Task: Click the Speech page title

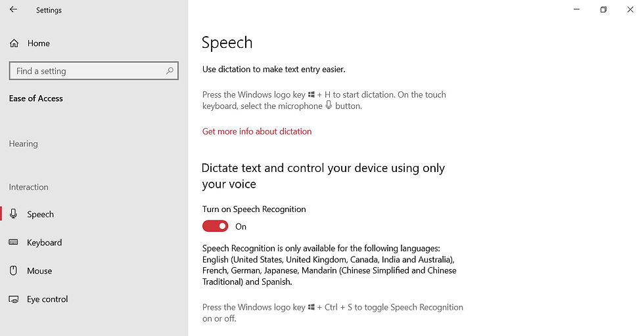Action: coord(227,43)
